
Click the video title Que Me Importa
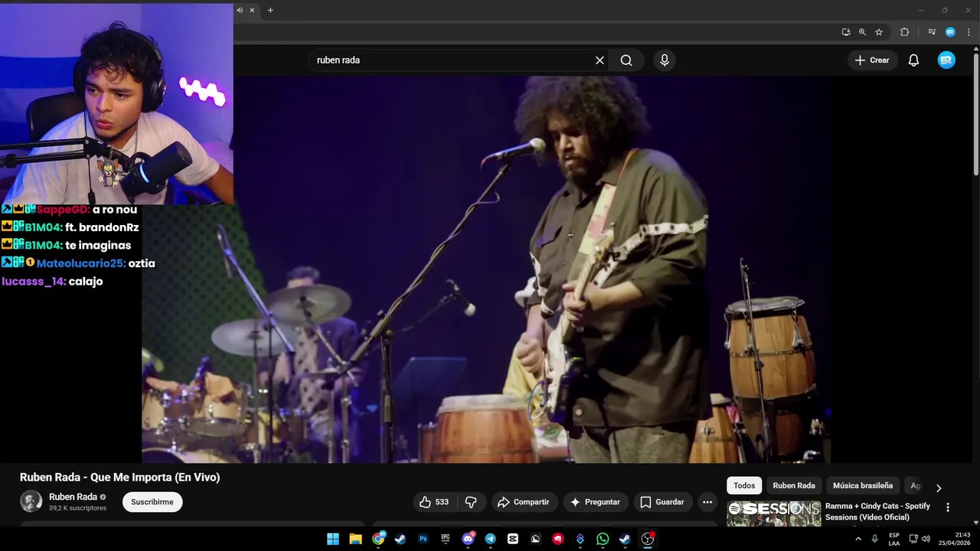(119, 478)
